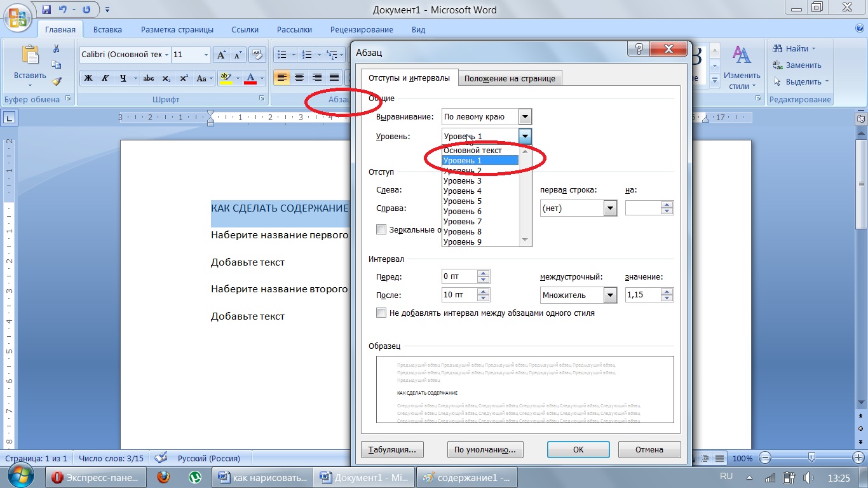The width and height of the screenshot is (868, 488).
Task: Start a numbered list
Action: (306, 55)
